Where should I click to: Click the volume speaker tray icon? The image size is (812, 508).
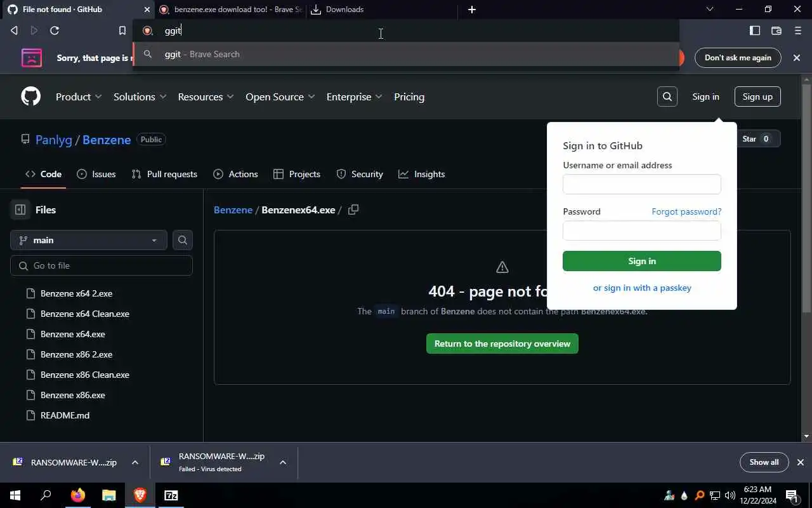(730, 495)
